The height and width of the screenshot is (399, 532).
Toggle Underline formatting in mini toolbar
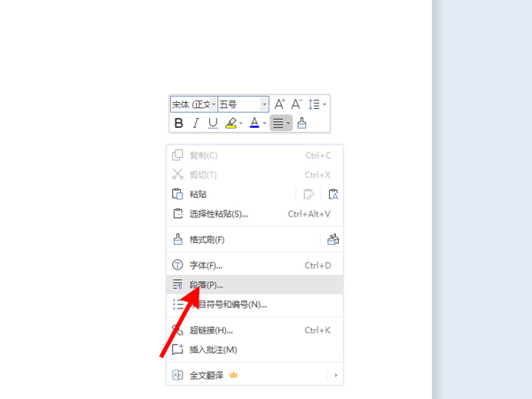click(x=213, y=123)
